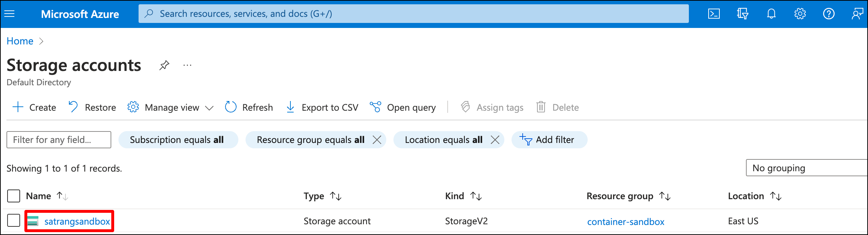Open Directories and subscriptions filter icon

742,14
